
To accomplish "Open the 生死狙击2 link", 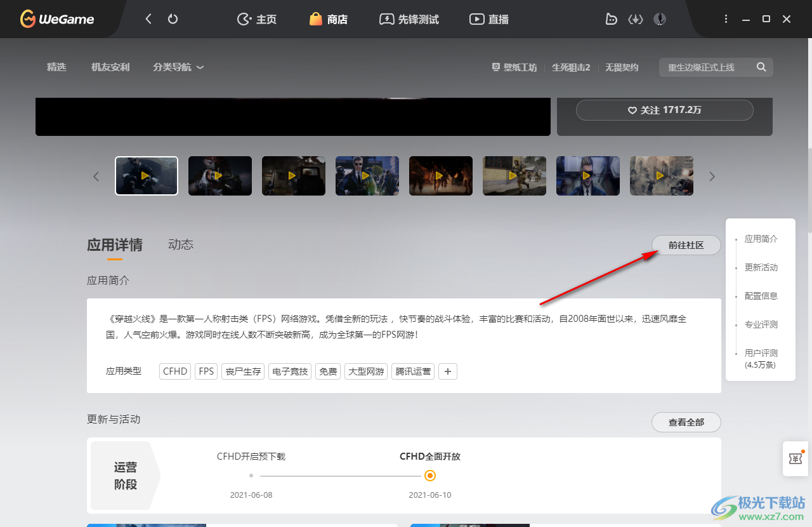I will tap(571, 67).
